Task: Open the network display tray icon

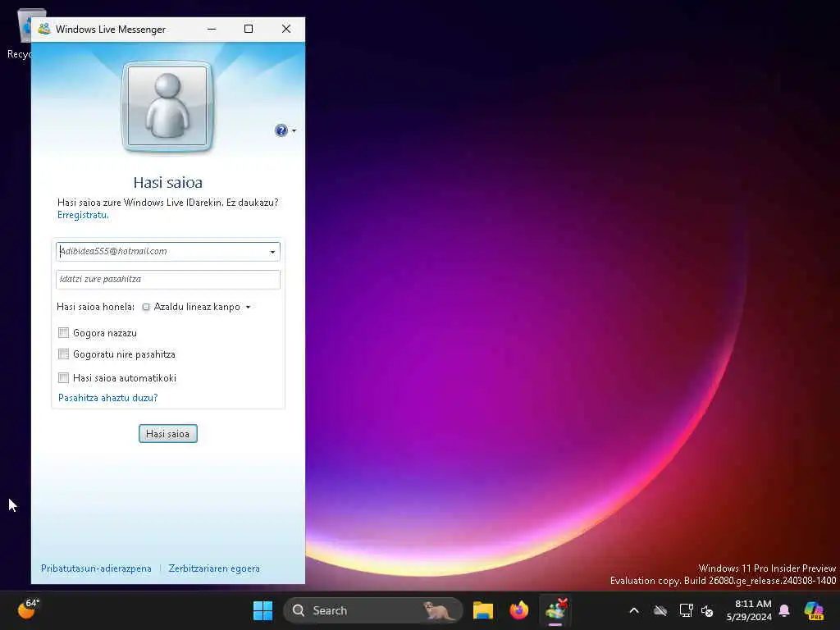Action: tap(686, 610)
